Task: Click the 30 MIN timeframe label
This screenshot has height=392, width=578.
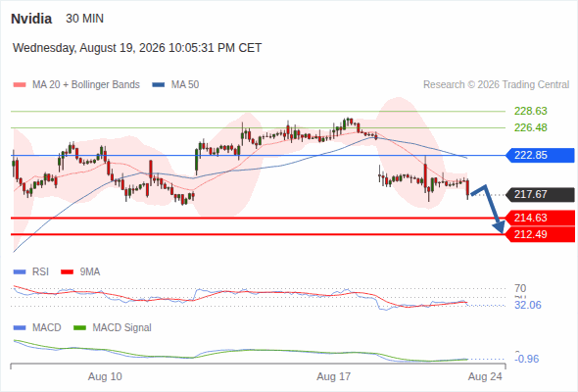Action: click(x=85, y=19)
